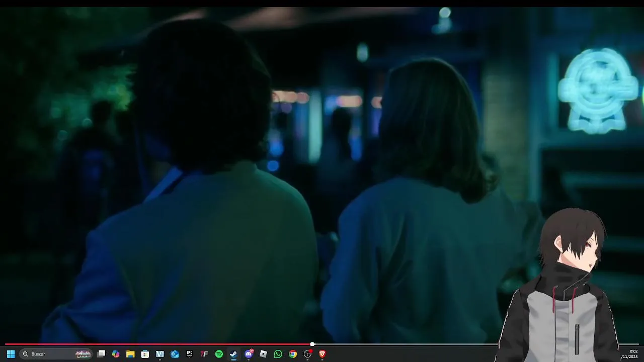Image resolution: width=644 pixels, height=362 pixels.
Task: Open Google Chrome from the taskbar
Action: point(293,354)
